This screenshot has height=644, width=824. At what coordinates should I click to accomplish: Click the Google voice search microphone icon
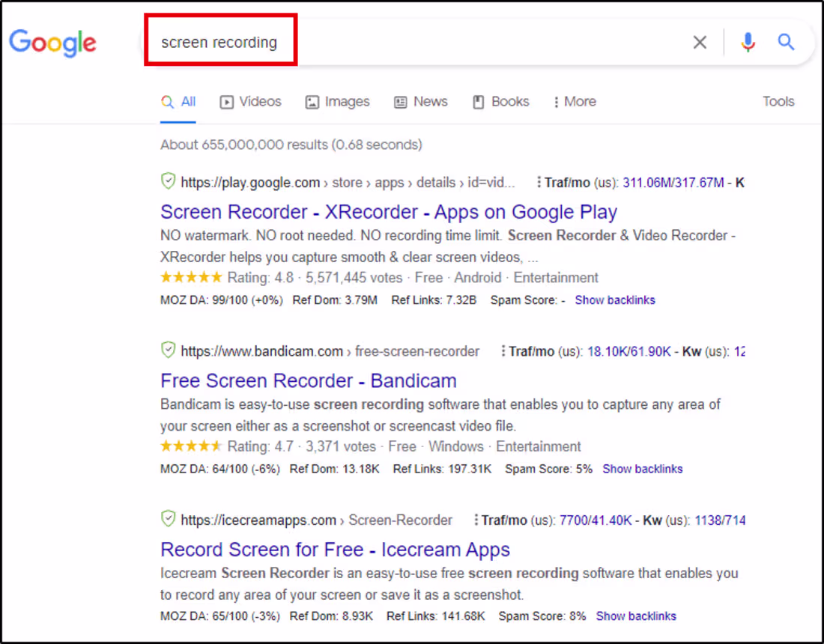748,43
